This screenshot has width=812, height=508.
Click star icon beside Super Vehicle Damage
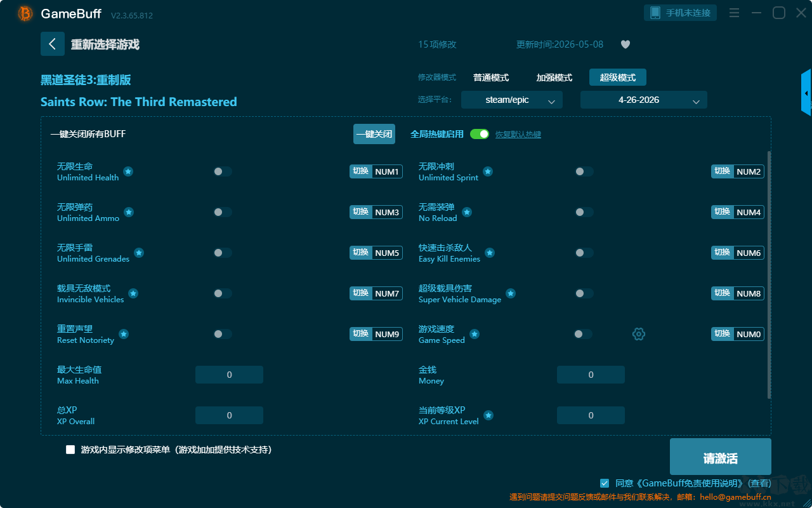[511, 293]
